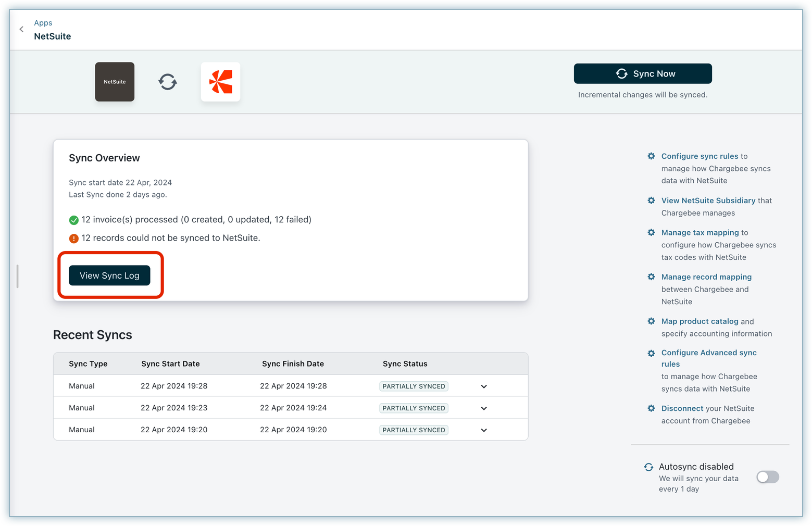The image size is (812, 526).
Task: Expand the 19:23 manual sync row
Action: coord(484,408)
